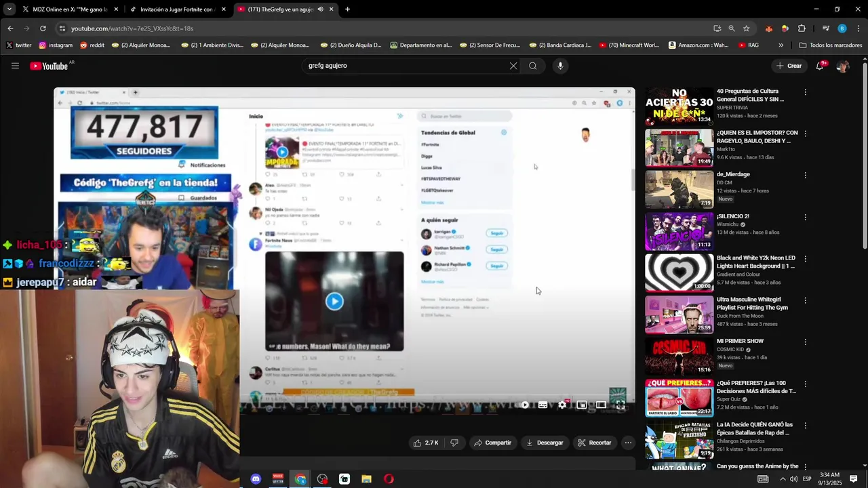Open more actions ellipsis below the video
Screen dimensions: 868x488
click(x=628, y=443)
